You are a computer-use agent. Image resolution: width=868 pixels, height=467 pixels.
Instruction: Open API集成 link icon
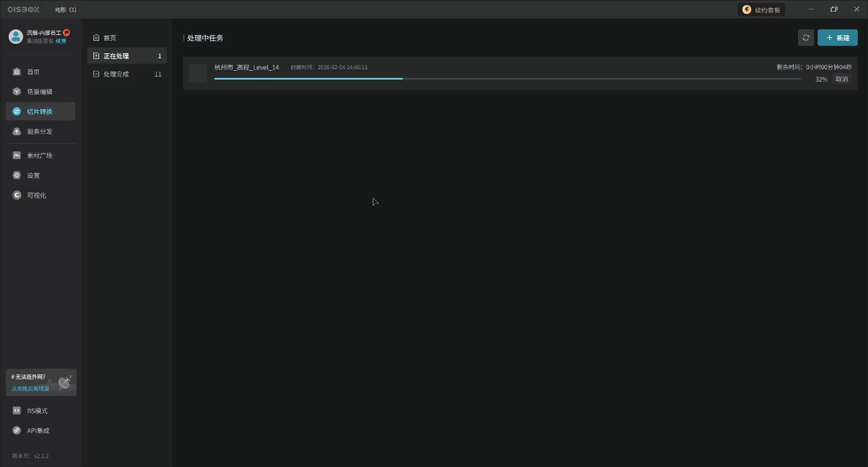click(17, 431)
